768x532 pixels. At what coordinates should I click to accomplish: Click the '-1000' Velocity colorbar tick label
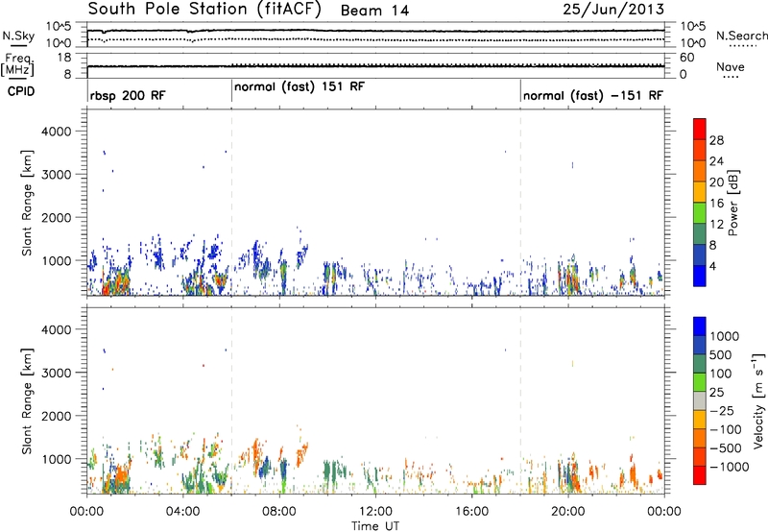(x=729, y=467)
